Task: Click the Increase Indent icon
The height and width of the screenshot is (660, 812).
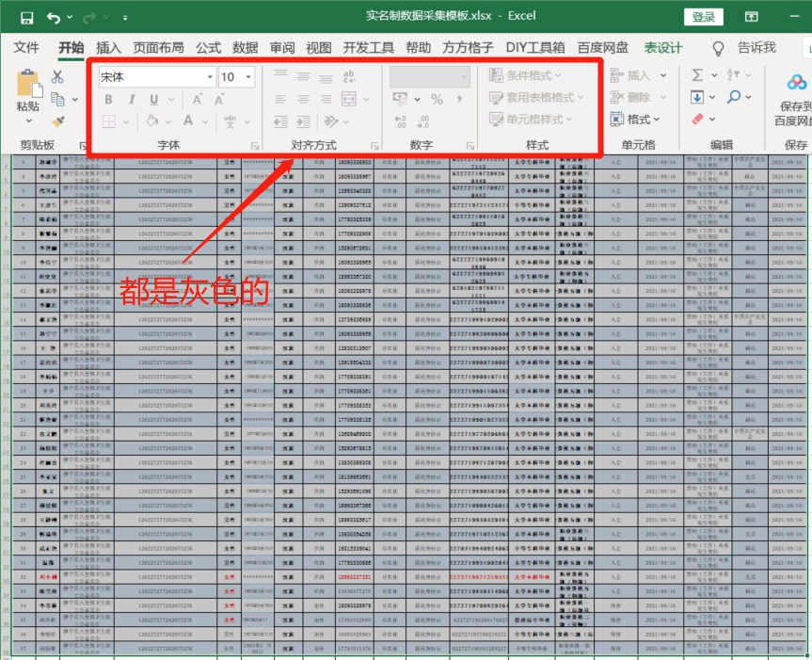Action: [x=304, y=121]
